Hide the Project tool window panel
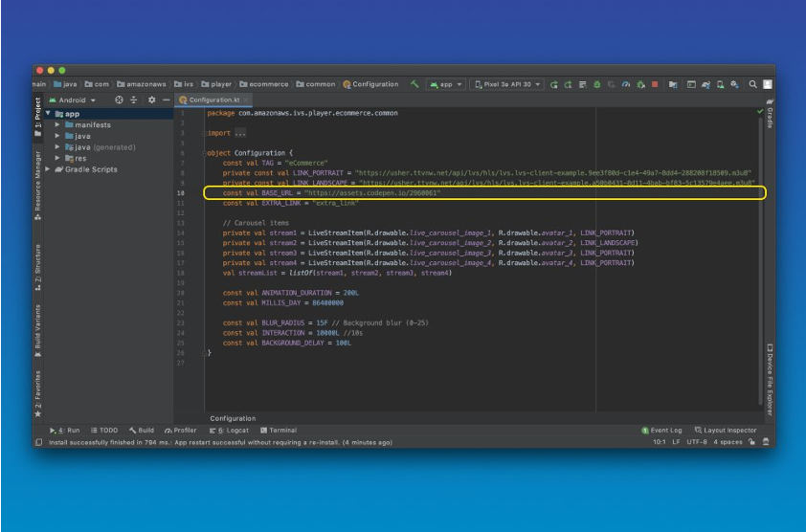 click(x=167, y=100)
